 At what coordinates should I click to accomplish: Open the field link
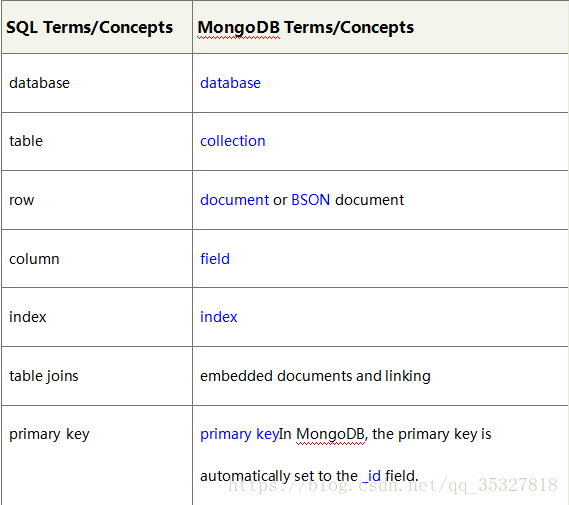click(215, 259)
